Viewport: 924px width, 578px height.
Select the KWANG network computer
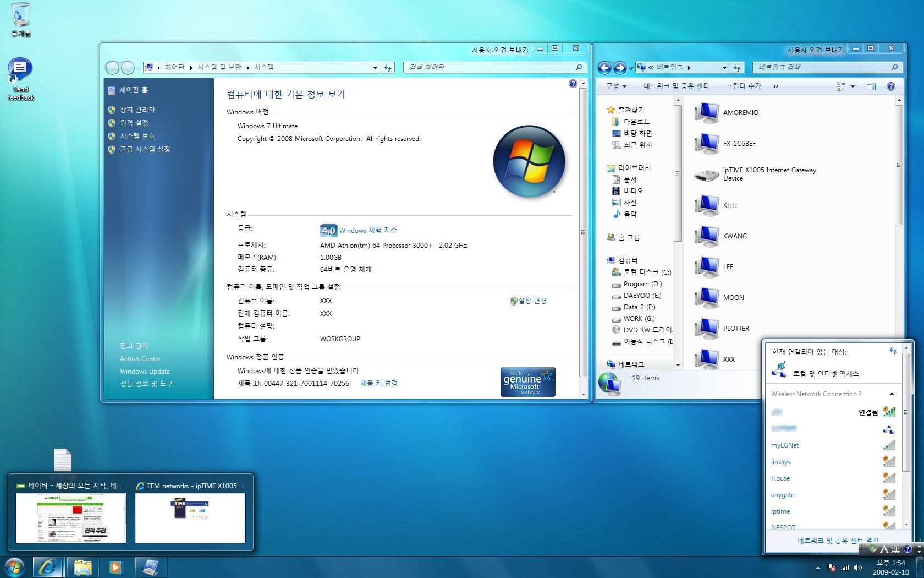point(721,236)
